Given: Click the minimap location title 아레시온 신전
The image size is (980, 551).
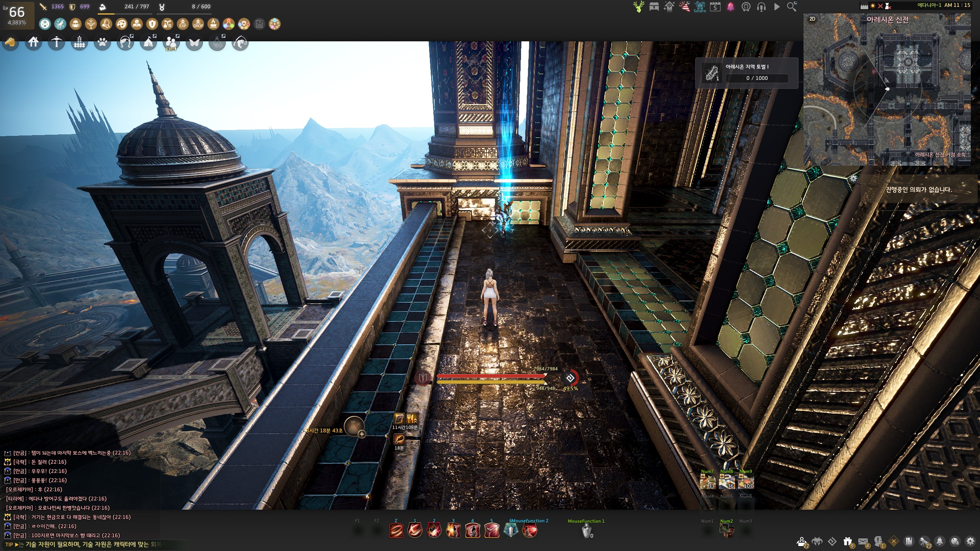Looking at the screenshot, I should (887, 20).
